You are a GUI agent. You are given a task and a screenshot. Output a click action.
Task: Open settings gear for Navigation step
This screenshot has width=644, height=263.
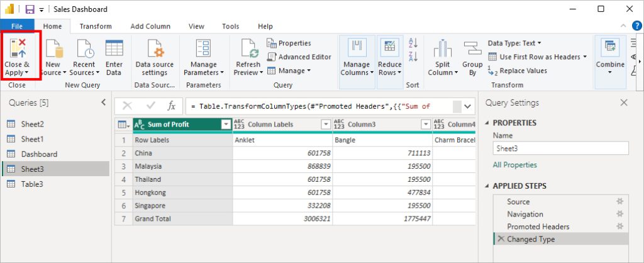coord(619,214)
